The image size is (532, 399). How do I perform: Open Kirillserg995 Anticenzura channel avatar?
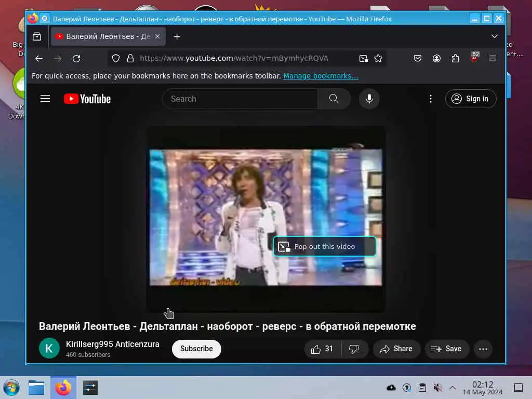[x=49, y=348]
